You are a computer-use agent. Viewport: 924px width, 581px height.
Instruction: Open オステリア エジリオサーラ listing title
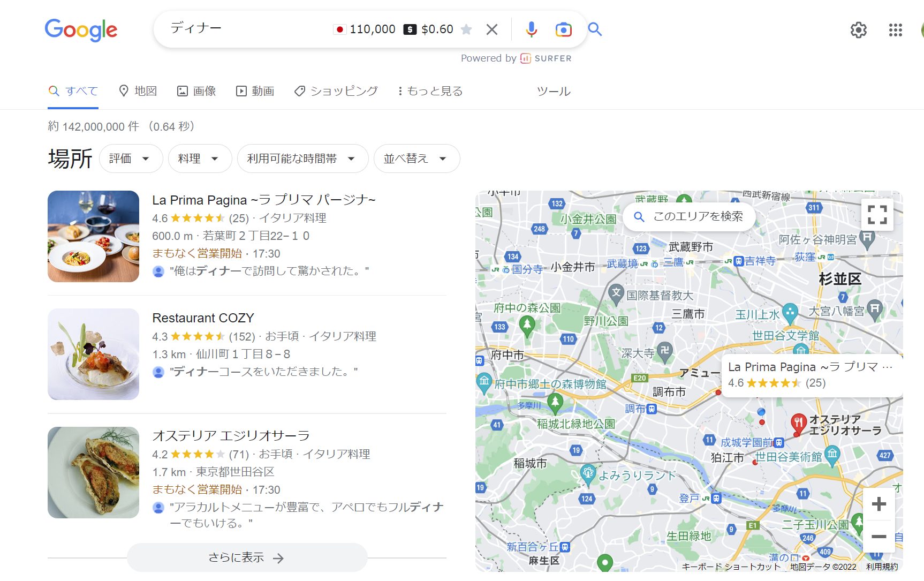point(231,435)
